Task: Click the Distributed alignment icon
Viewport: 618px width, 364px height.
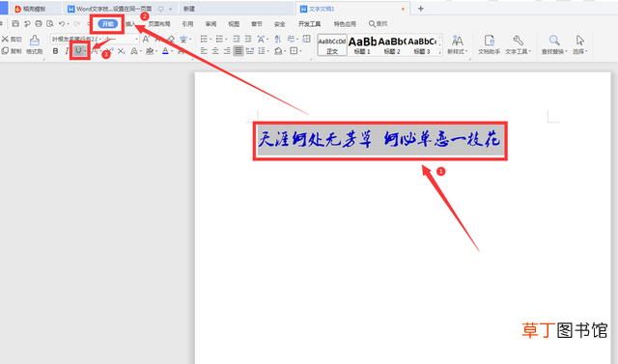Action: 250,51
